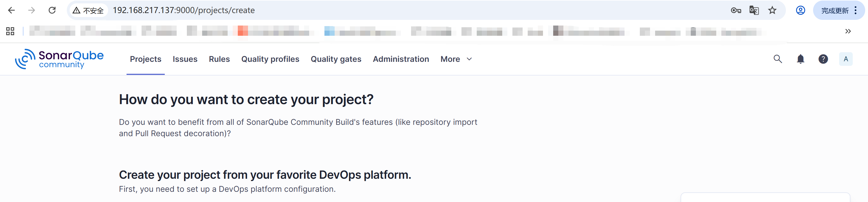Screen dimensions: 868x202
Task: Go to the Administration section
Action: 401,59
